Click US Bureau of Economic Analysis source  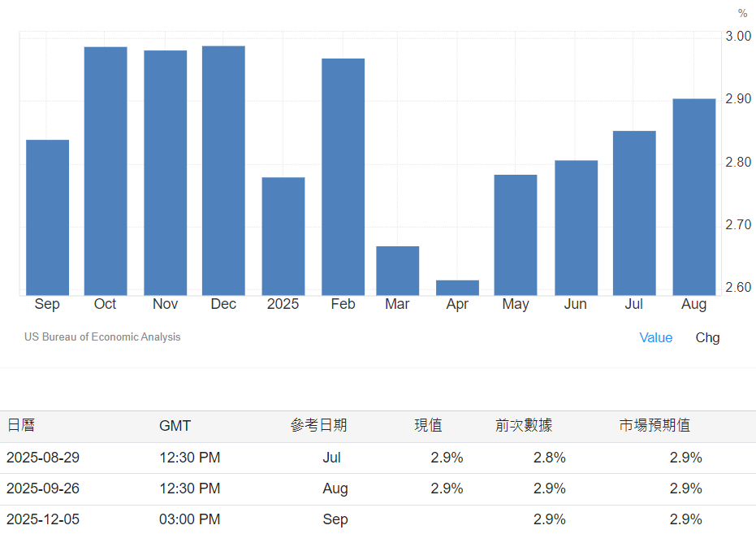pos(102,336)
